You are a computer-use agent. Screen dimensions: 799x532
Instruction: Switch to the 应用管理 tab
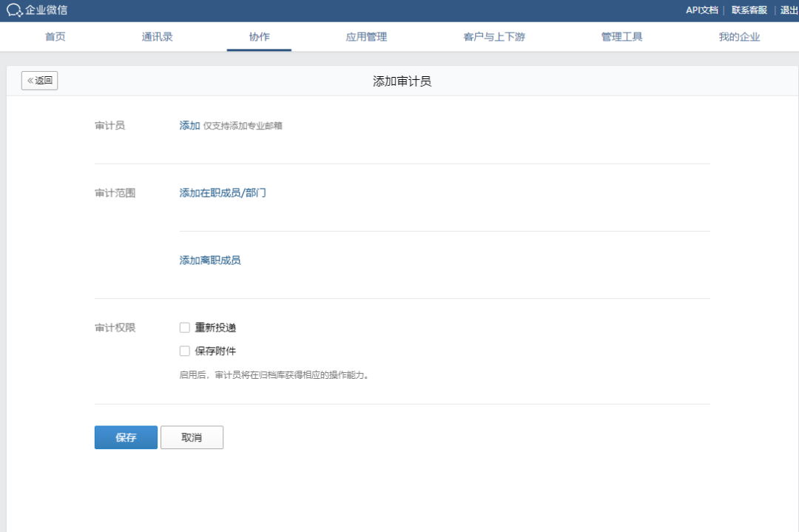point(365,36)
